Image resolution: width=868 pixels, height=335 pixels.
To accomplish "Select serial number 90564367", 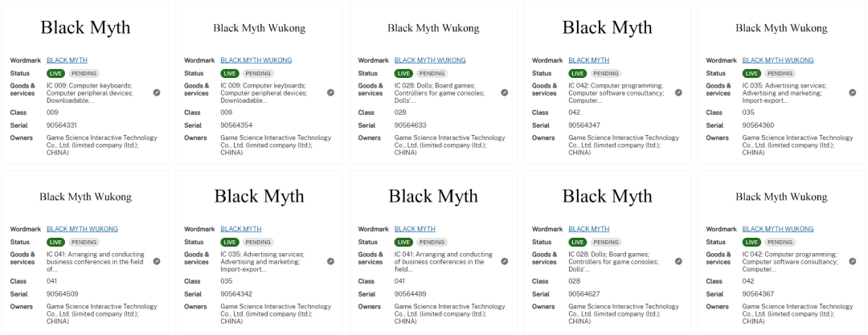I will coord(758,294).
